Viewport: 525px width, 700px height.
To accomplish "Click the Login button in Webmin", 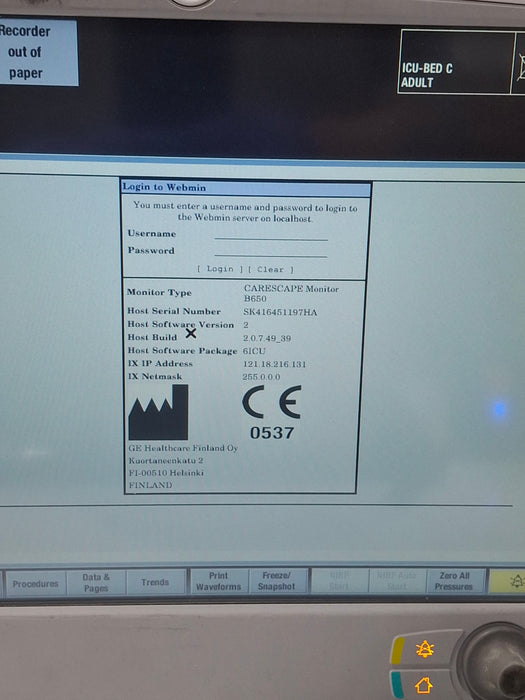I will (x=220, y=269).
